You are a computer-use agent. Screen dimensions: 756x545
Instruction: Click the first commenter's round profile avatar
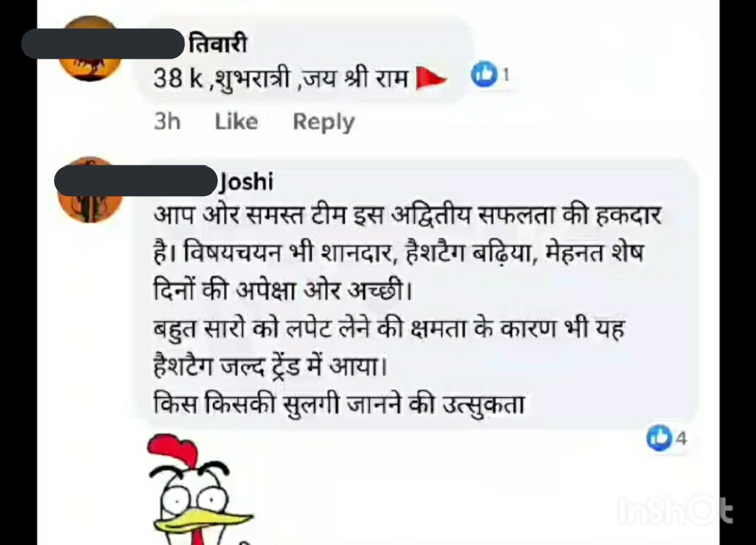[x=90, y=50]
